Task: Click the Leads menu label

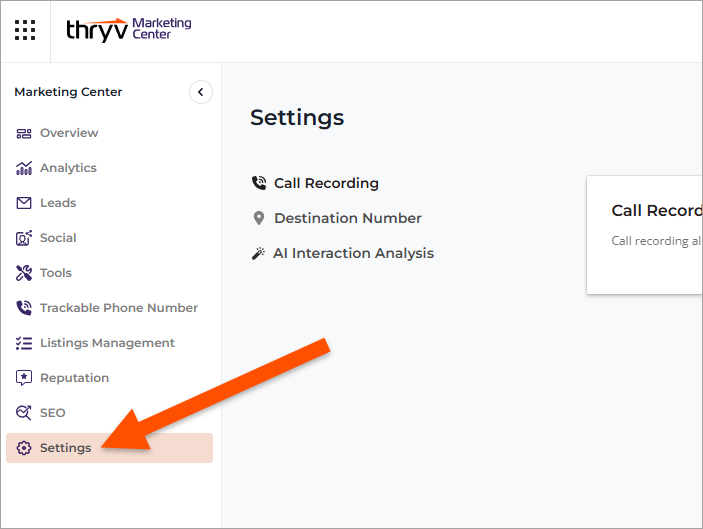Action: coord(58,203)
